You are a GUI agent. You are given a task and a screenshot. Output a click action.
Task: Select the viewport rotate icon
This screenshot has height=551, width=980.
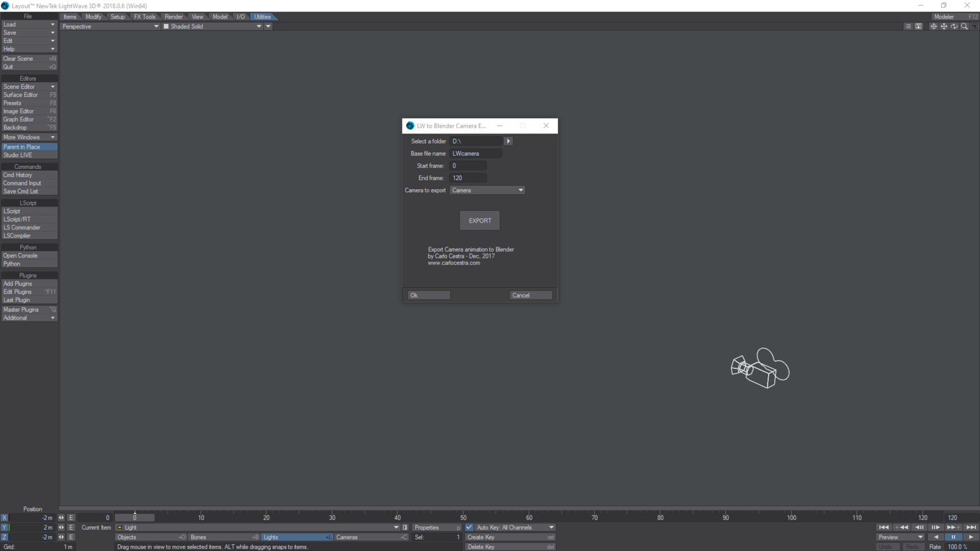[954, 26]
